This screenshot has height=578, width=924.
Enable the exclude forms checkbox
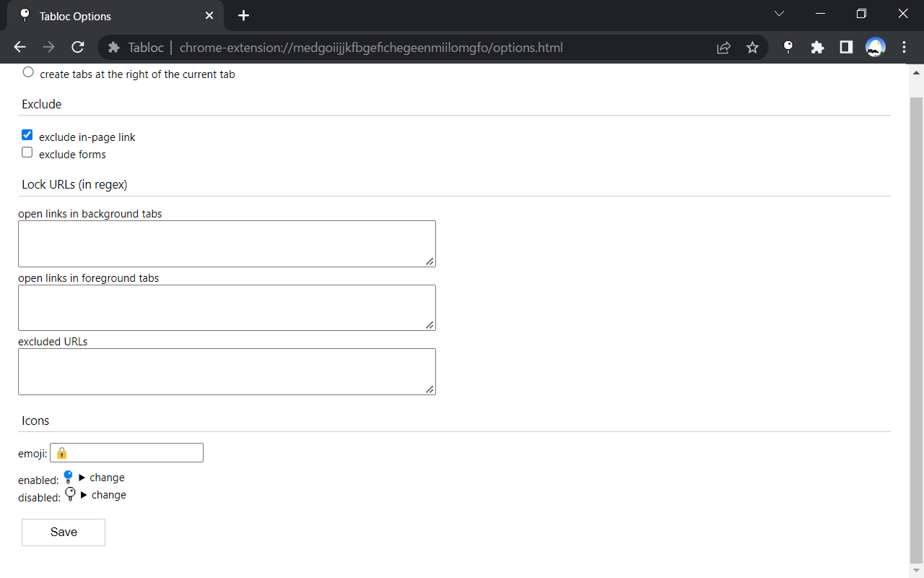(27, 152)
